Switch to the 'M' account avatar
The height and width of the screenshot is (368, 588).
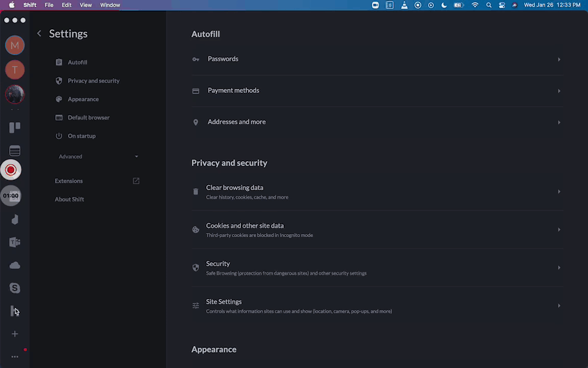click(15, 45)
